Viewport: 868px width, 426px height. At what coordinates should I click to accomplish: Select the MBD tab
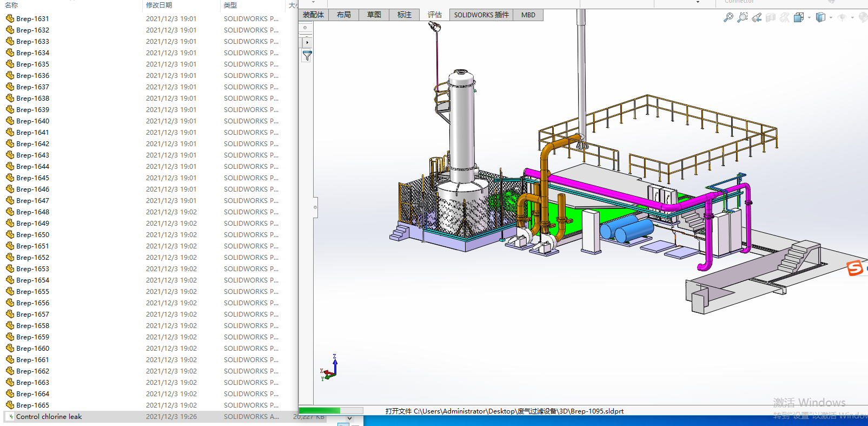click(x=528, y=15)
